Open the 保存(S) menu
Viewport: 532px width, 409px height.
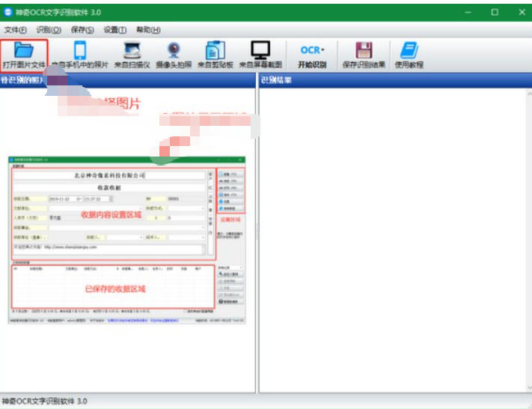coord(82,30)
